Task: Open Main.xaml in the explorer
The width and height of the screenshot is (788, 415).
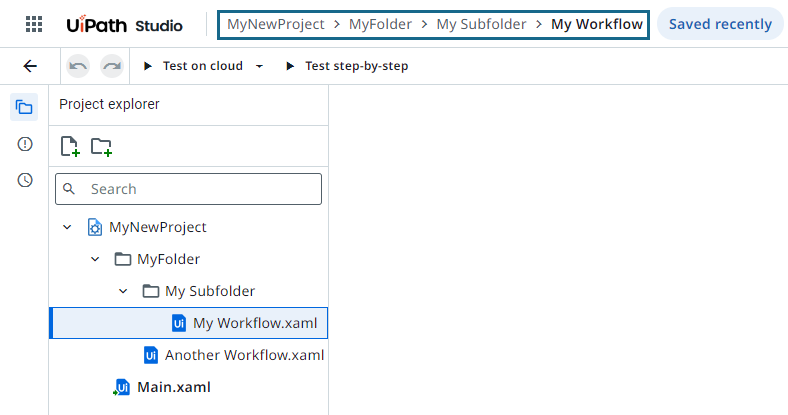Action: (x=174, y=387)
